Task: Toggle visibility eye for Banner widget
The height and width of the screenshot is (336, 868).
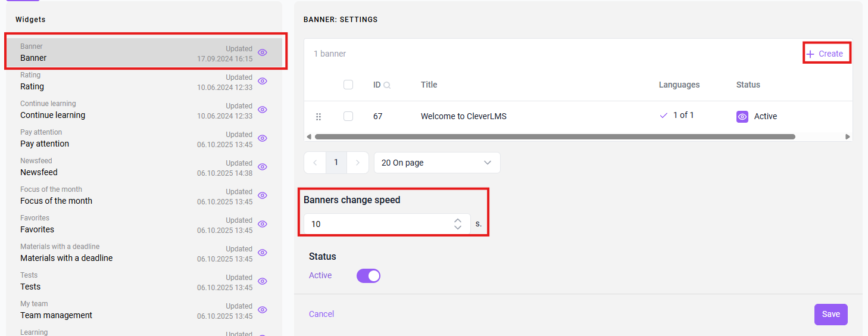Action: (263, 52)
